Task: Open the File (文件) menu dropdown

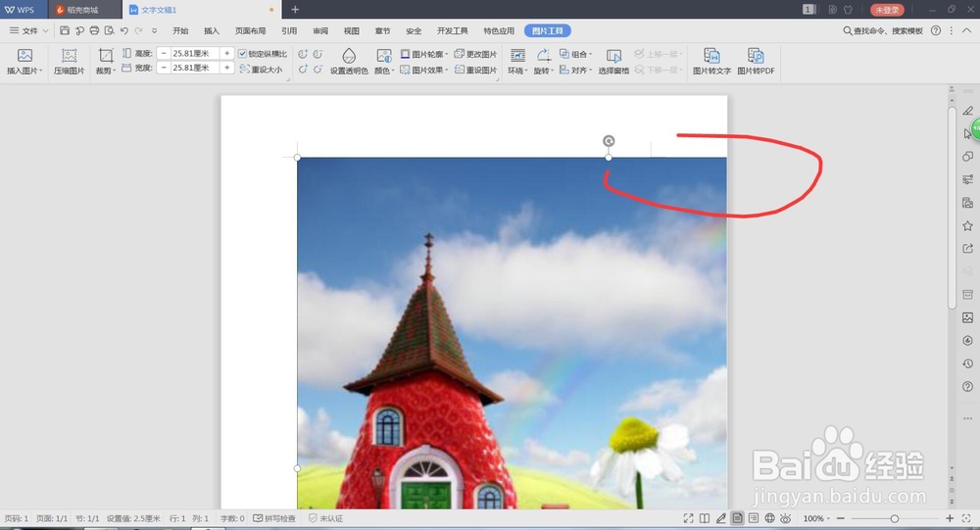Action: [28, 30]
